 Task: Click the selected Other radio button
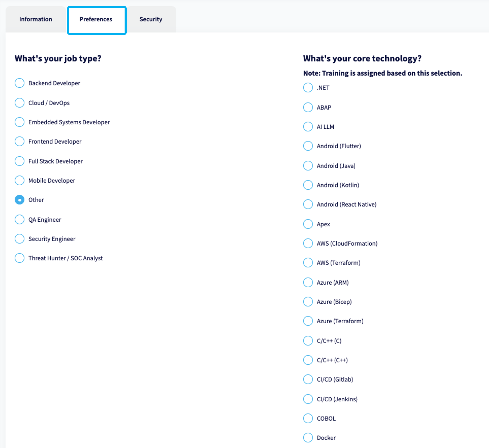[19, 200]
